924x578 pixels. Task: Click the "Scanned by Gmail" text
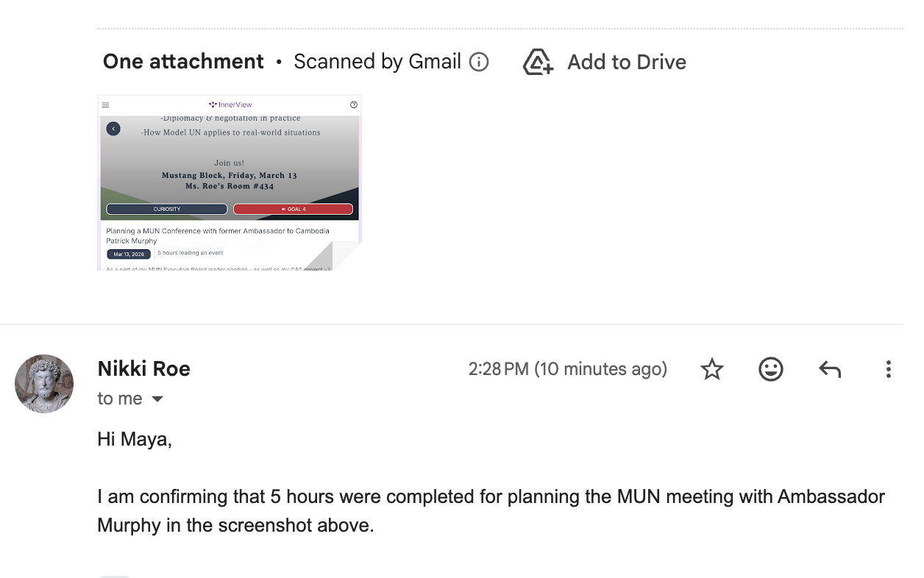(377, 62)
